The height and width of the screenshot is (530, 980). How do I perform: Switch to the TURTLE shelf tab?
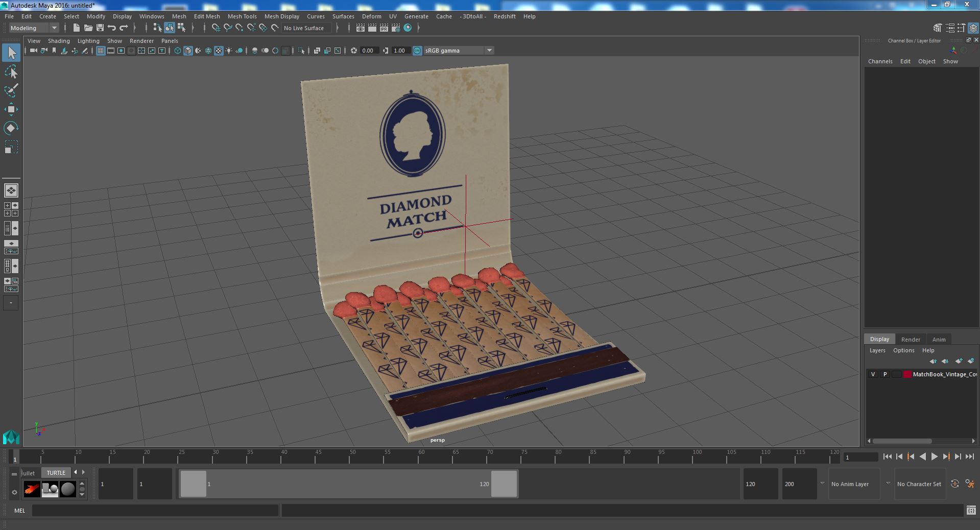click(56, 473)
